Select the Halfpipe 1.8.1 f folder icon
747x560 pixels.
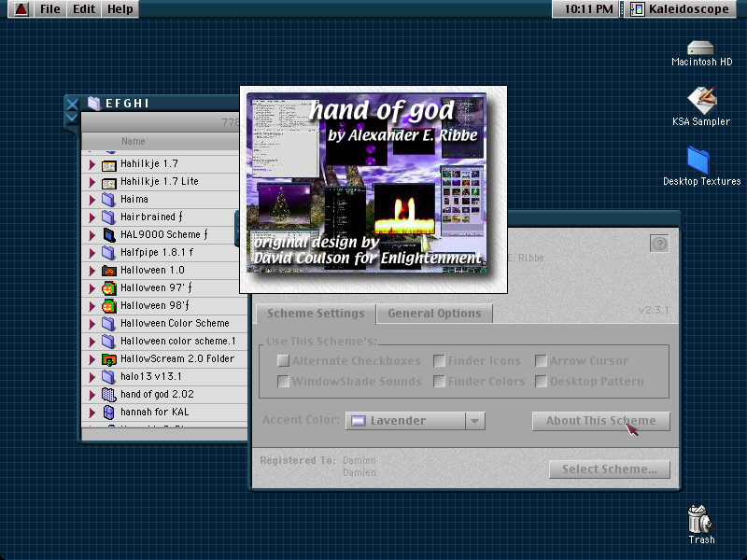click(109, 252)
